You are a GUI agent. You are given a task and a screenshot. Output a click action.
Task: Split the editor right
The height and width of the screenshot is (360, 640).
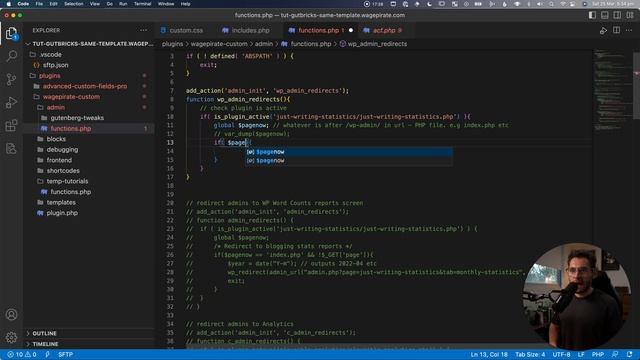616,30
